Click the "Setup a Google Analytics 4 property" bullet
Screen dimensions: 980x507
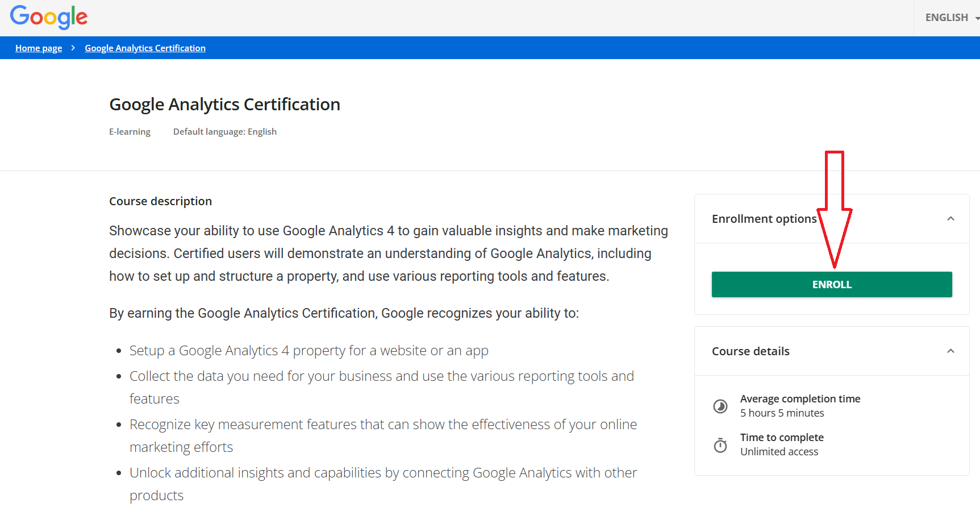(x=308, y=351)
